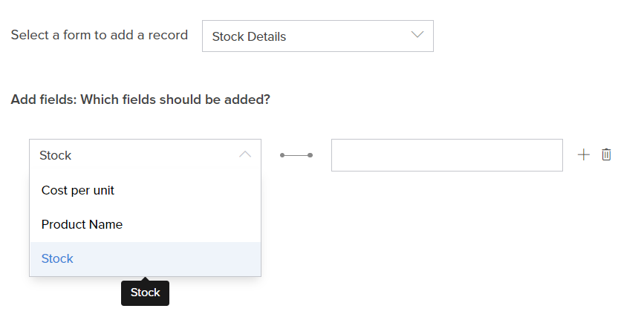Click the black Stock tooltip bubble
This screenshot has height=320, width=644.
pyautogui.click(x=145, y=293)
